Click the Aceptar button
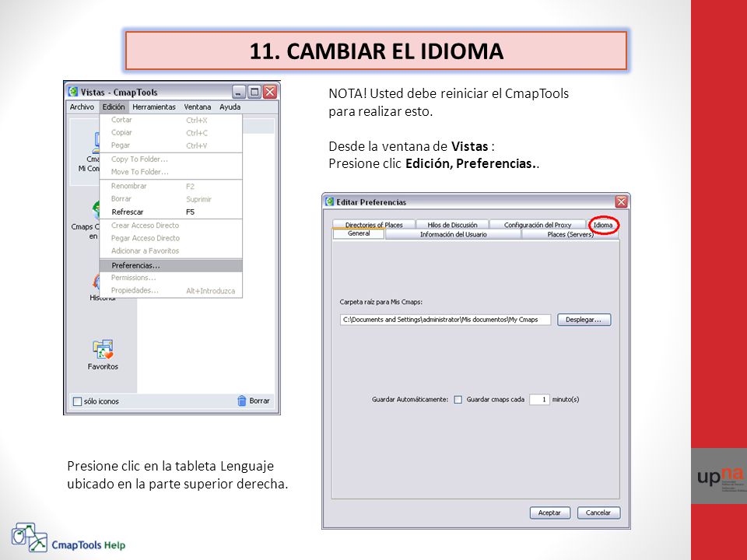 pyautogui.click(x=550, y=513)
